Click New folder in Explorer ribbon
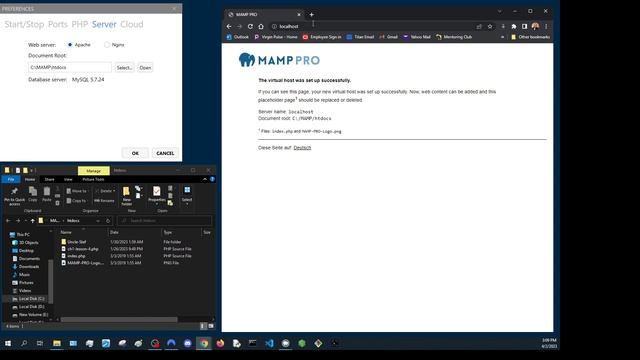 click(127, 196)
